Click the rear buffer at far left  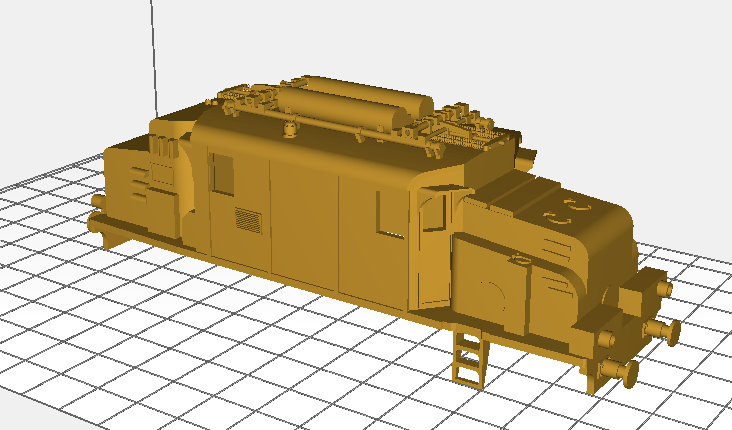[99, 222]
